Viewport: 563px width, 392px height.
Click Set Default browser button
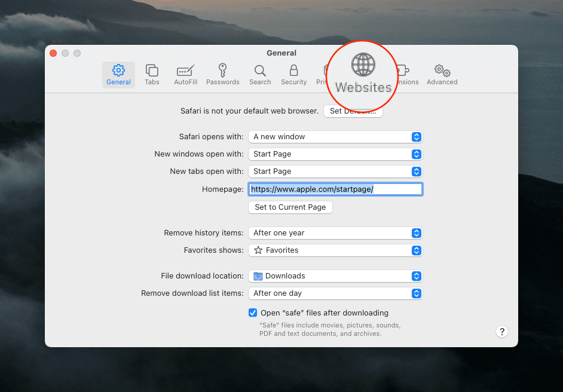point(353,111)
